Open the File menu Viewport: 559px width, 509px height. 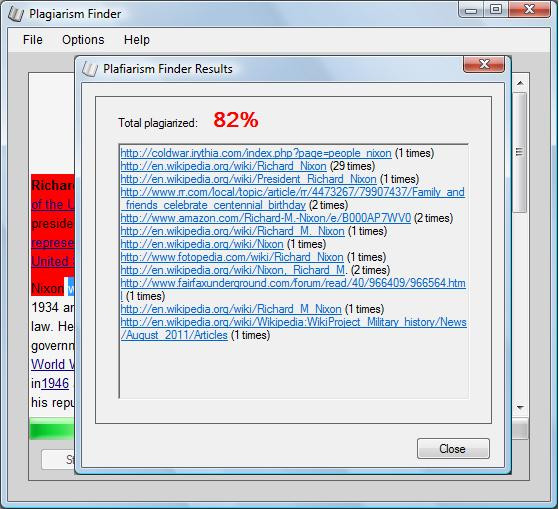coord(32,40)
